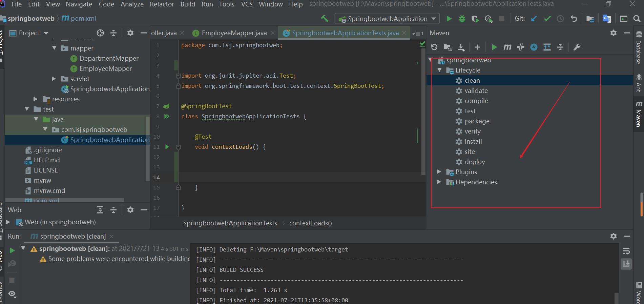Rerun the clean build in Run panel
The image size is (644, 304).
click(12, 250)
